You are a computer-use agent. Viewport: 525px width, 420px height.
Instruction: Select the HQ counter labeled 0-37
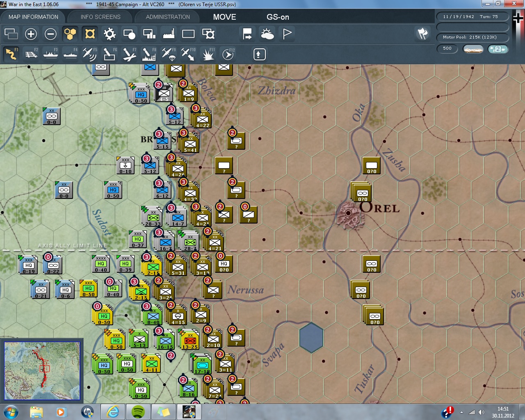coord(138,239)
